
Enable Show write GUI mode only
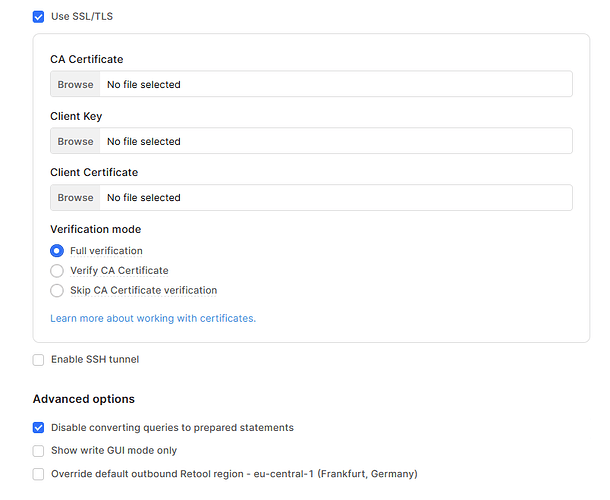coord(38,451)
